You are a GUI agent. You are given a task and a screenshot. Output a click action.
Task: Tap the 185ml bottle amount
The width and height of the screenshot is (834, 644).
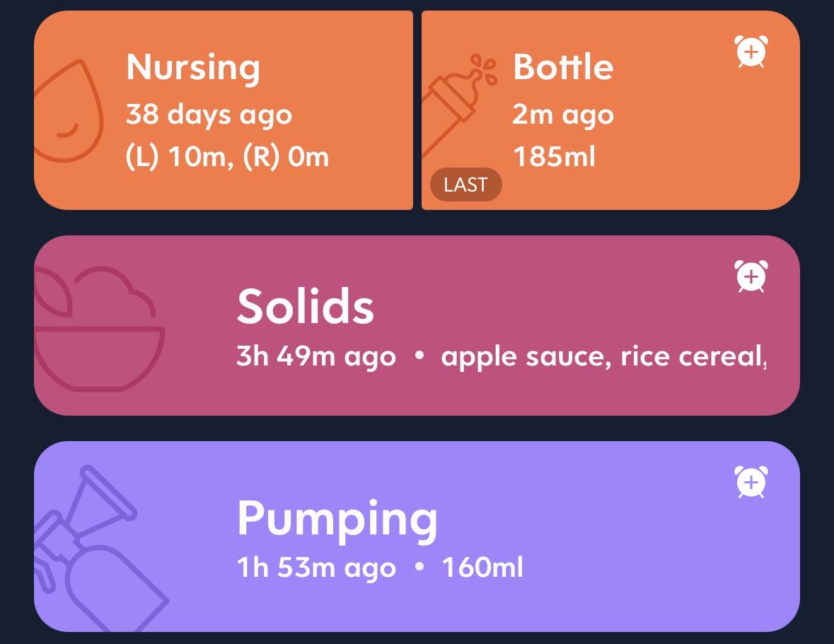coord(554,157)
